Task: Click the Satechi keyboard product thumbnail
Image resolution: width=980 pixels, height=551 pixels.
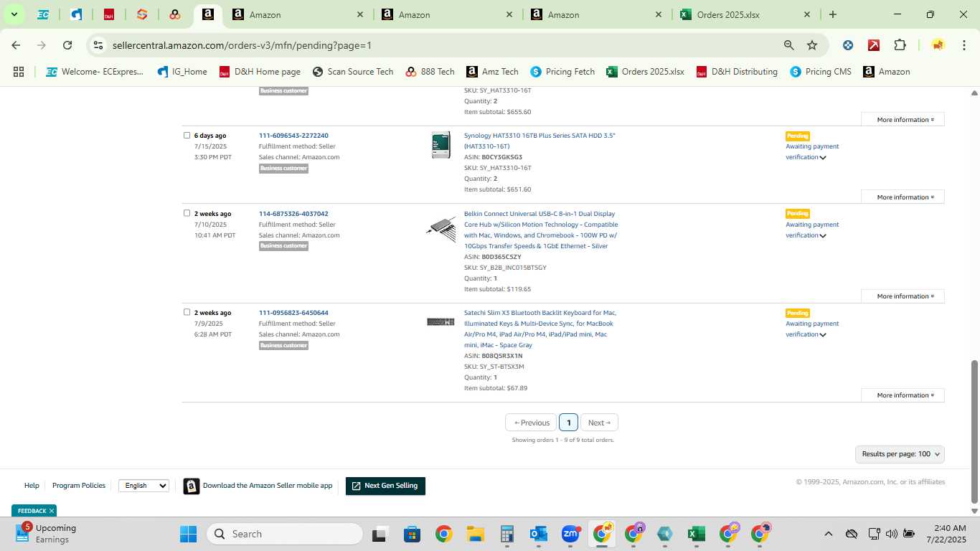Action: point(440,321)
